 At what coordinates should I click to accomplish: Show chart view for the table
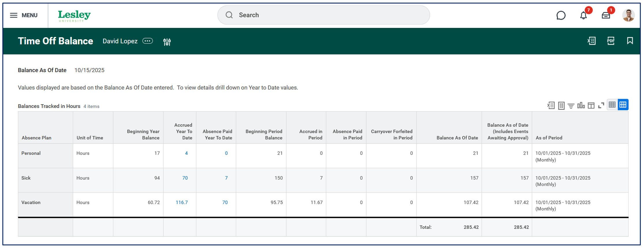point(581,105)
